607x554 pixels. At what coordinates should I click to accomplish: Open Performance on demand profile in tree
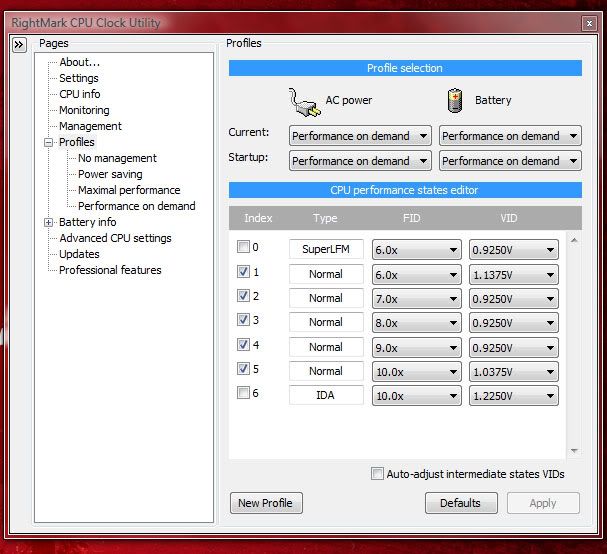coord(137,206)
